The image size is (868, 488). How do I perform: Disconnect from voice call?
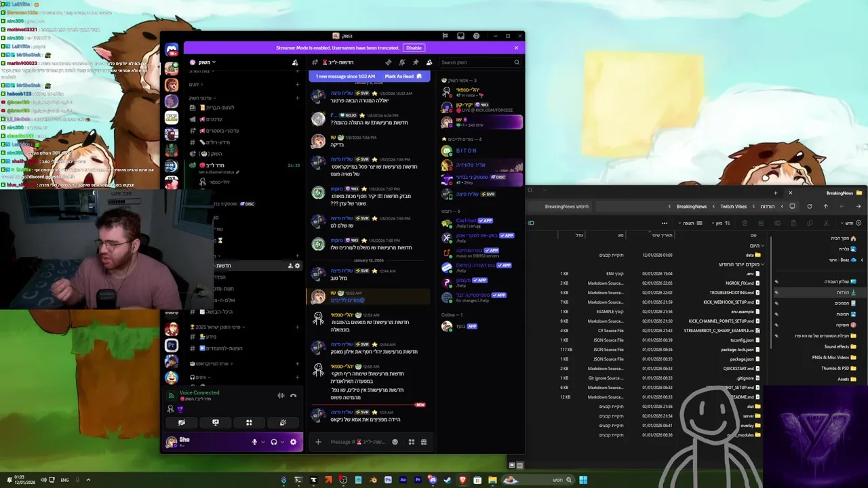tap(293, 396)
